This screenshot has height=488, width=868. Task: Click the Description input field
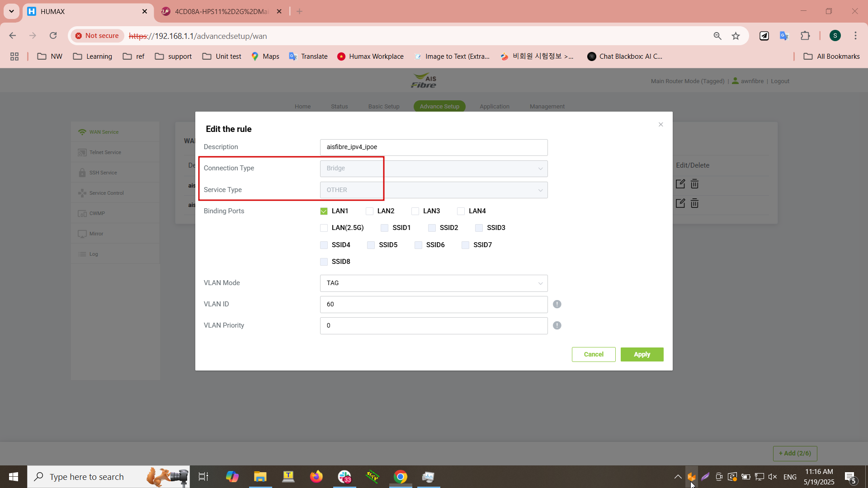click(x=434, y=147)
